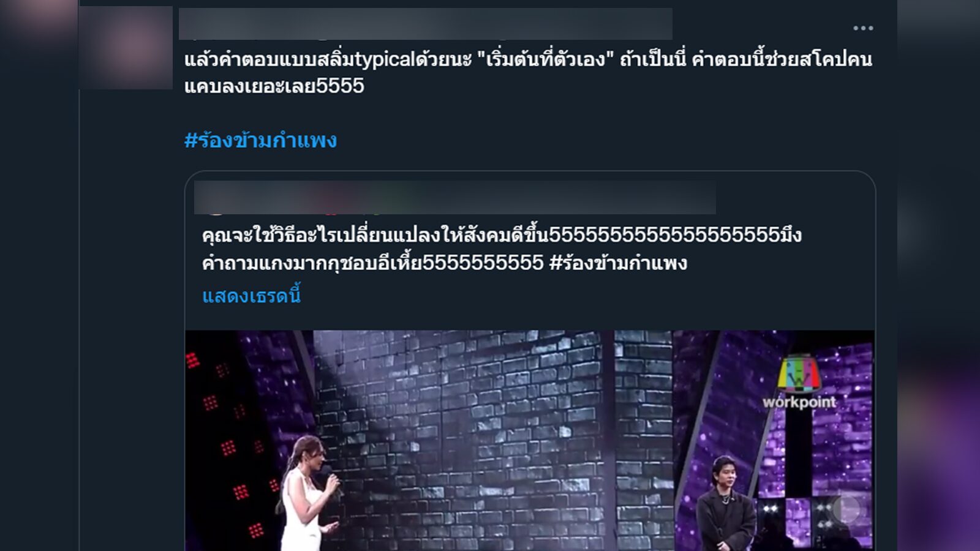This screenshot has width=980, height=551.
Task: Click the quoted phrase "เริ่มต้นที่ตัวเอง"
Action: (x=545, y=59)
